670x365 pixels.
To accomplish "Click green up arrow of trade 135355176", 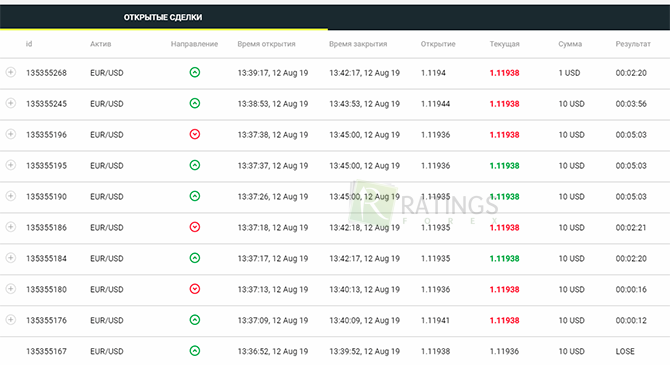I will click(x=195, y=320).
